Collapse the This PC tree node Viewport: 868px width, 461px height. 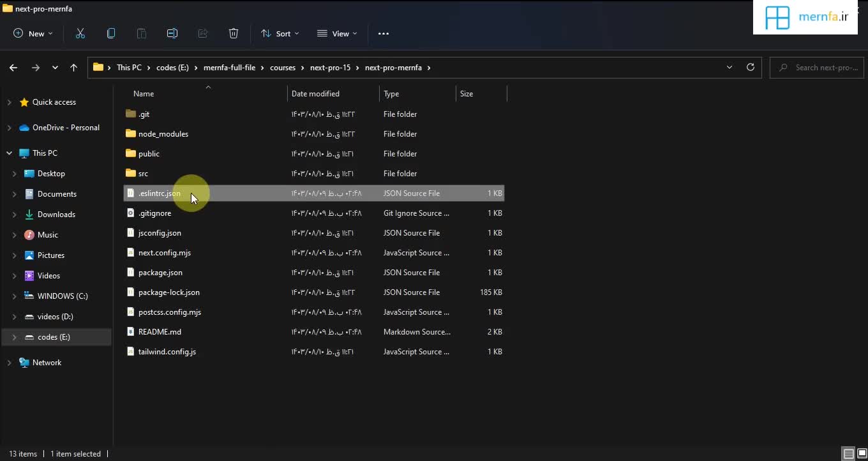click(9, 153)
